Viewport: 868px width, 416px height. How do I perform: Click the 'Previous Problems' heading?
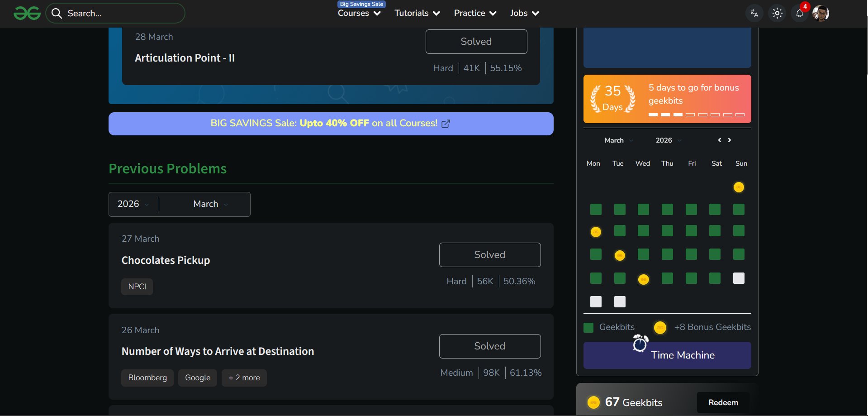(x=168, y=168)
